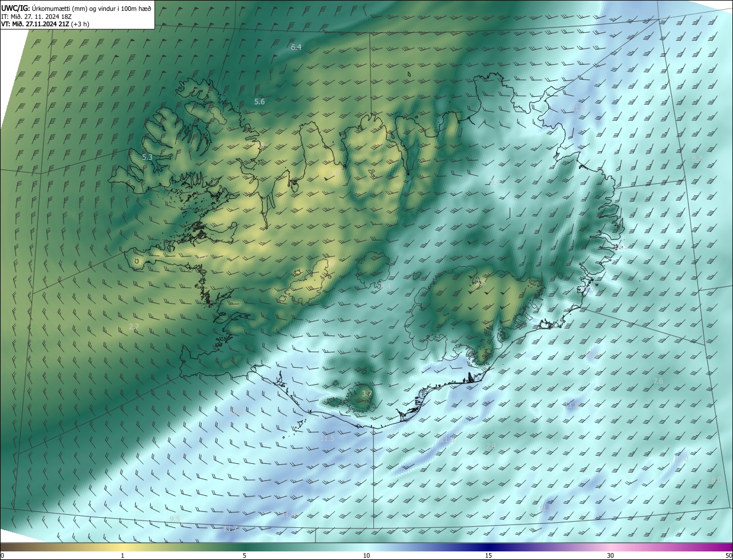Click the 7.9 value label
The width and height of the screenshot is (733, 560).
point(491,447)
